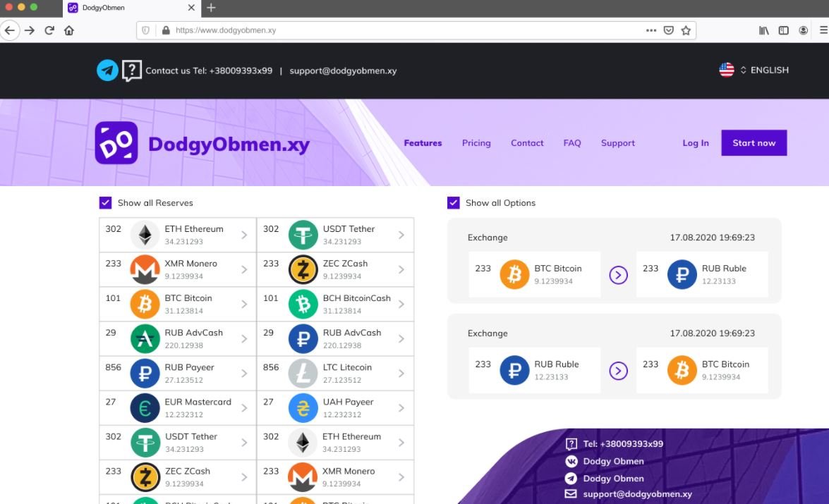Go back using the browser back arrow
Viewport: 829px width, 504px height.
(9, 30)
